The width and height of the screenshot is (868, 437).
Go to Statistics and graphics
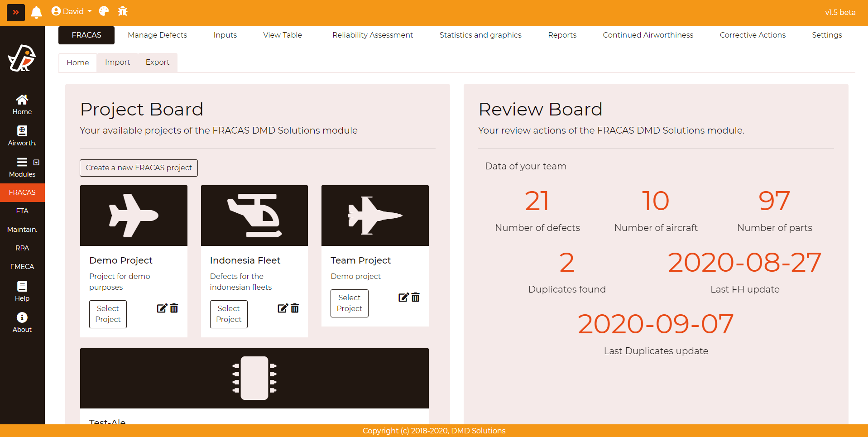[480, 35]
